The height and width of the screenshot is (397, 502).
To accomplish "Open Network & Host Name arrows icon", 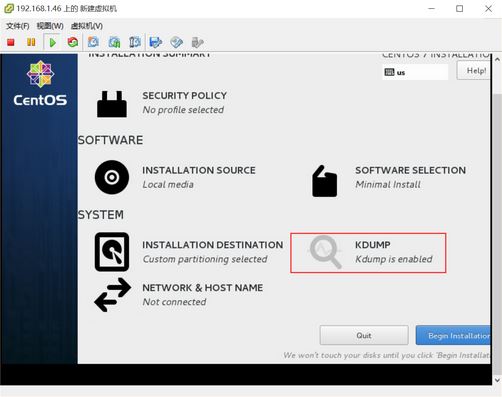I will tap(113, 295).
